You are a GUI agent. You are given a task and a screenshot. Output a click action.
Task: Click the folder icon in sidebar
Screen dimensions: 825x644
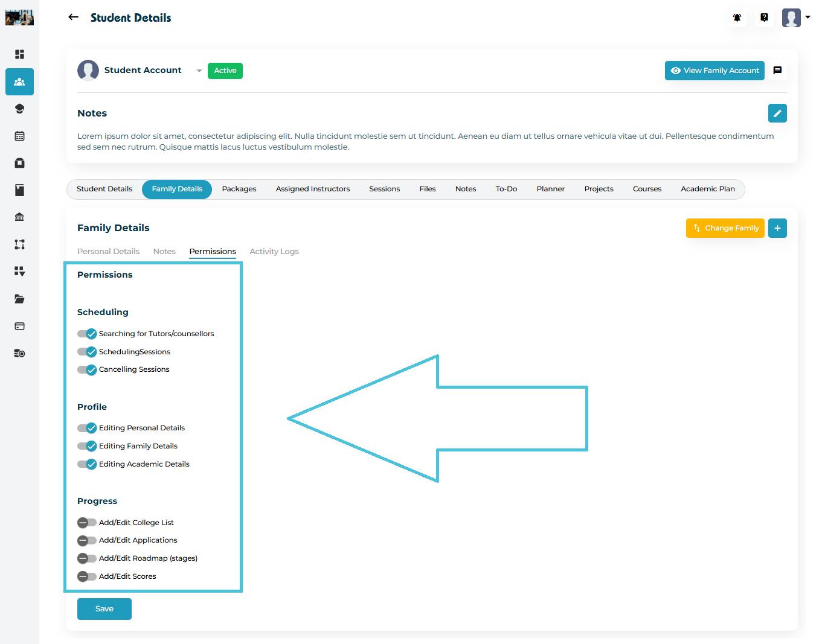(x=19, y=299)
